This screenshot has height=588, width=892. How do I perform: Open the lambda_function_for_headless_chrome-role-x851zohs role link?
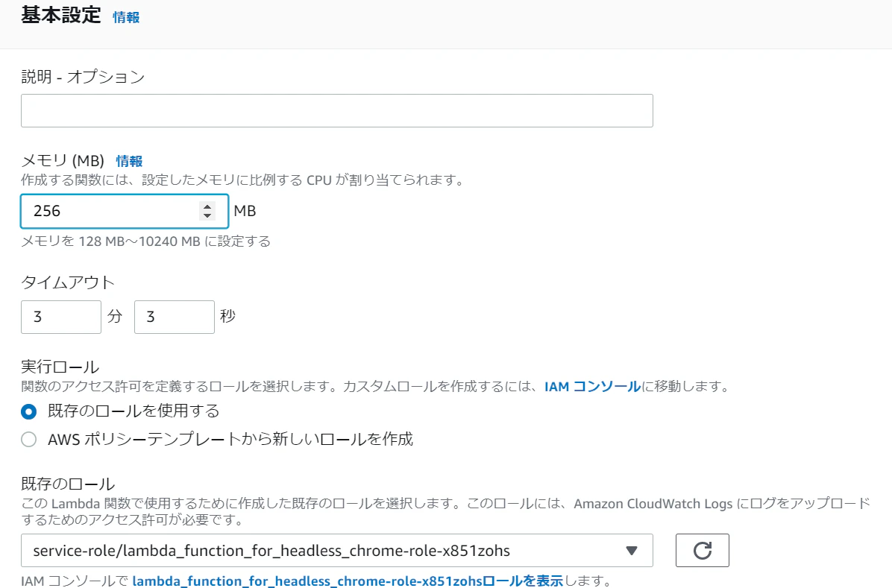[348, 581]
